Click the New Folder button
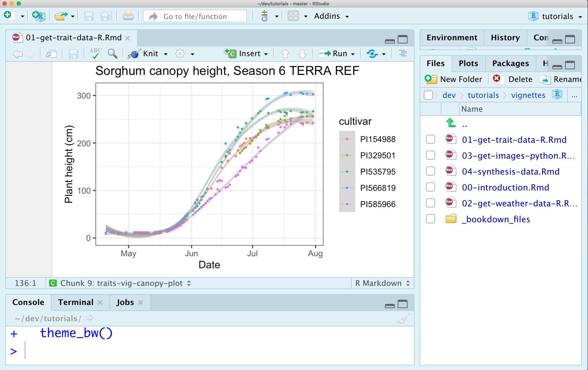The width and height of the screenshot is (588, 370). point(453,79)
